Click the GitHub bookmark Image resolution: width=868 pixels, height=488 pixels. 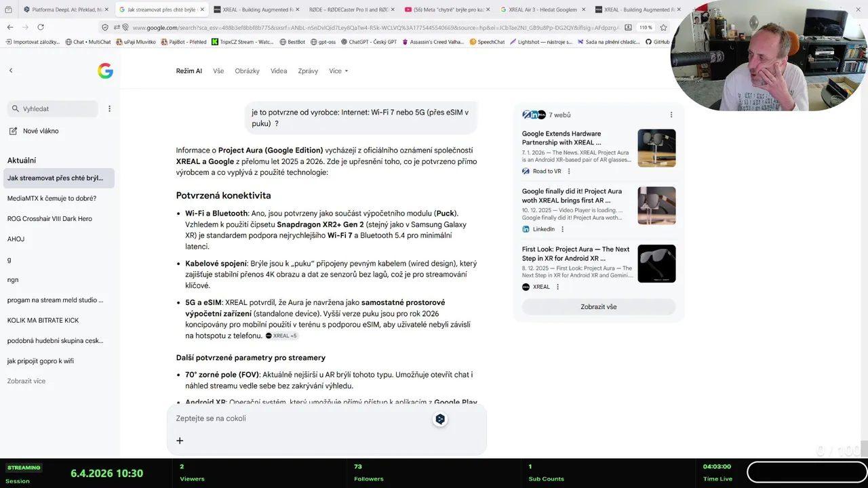coord(658,42)
